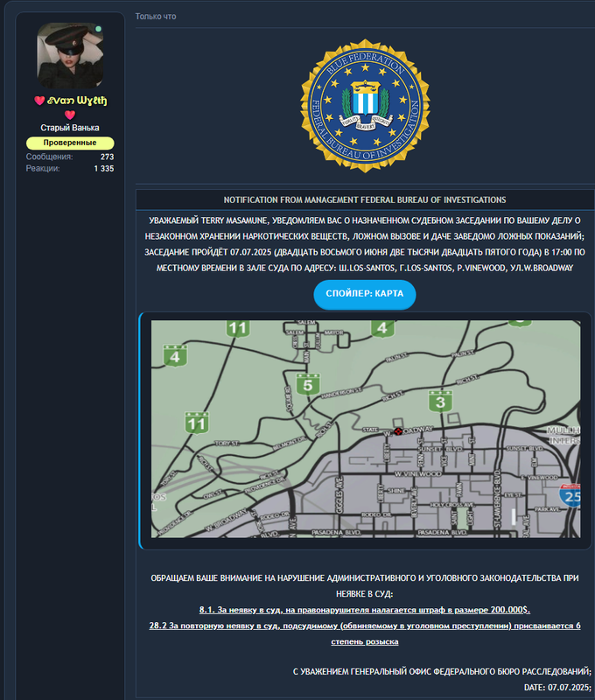Click the red heart before the username

[x=39, y=101]
